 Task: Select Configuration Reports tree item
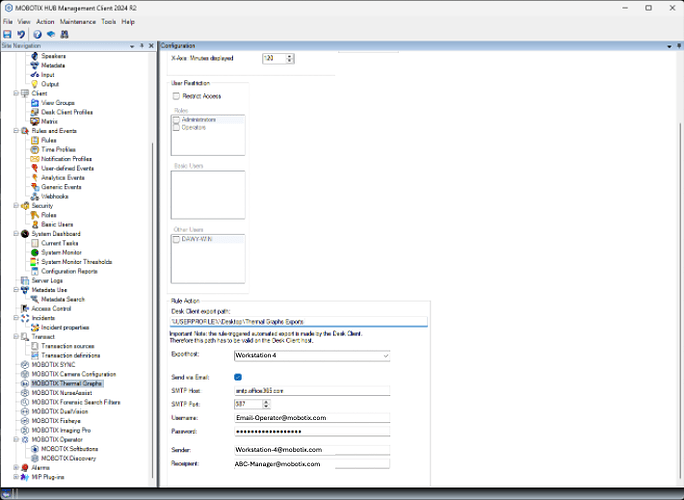click(69, 271)
